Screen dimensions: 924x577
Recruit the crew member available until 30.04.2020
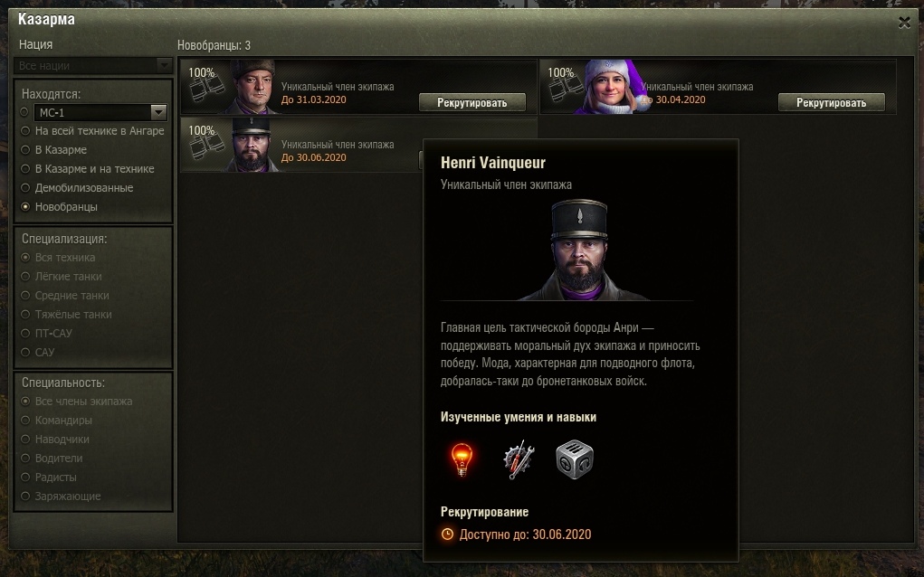(x=832, y=102)
